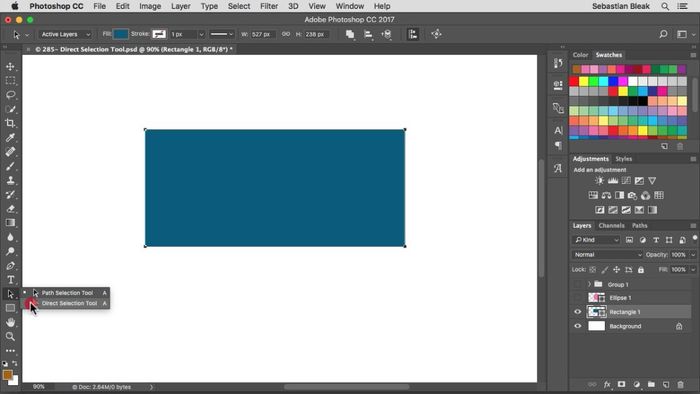Click the foreground color swatch
700x394 pixels.
7,375
